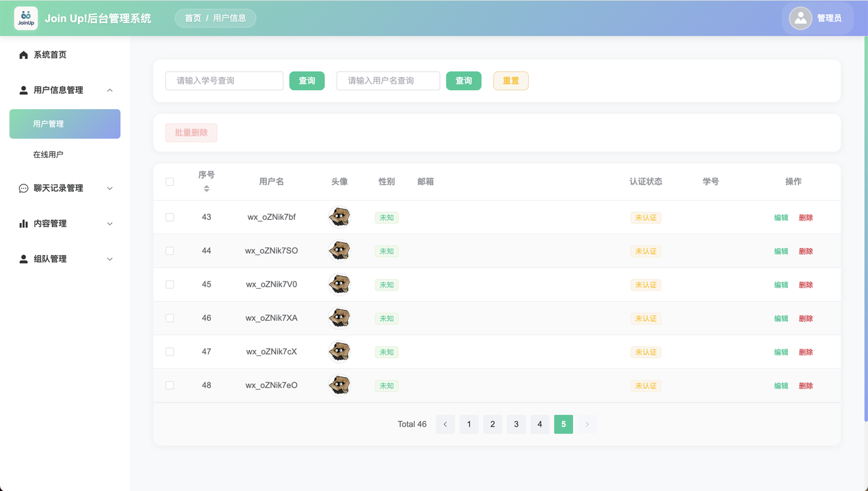The height and width of the screenshot is (491, 868).
Task: Click 编辑 for row 47
Action: click(781, 352)
